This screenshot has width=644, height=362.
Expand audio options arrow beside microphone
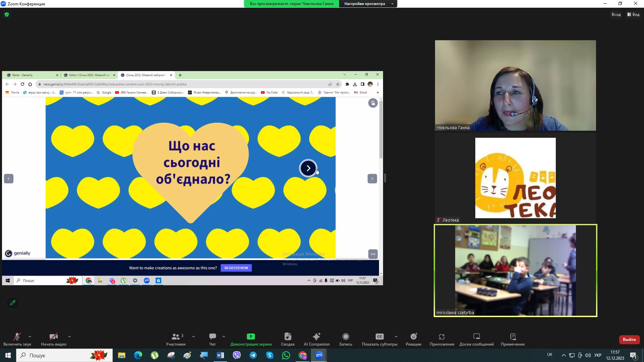click(x=30, y=337)
